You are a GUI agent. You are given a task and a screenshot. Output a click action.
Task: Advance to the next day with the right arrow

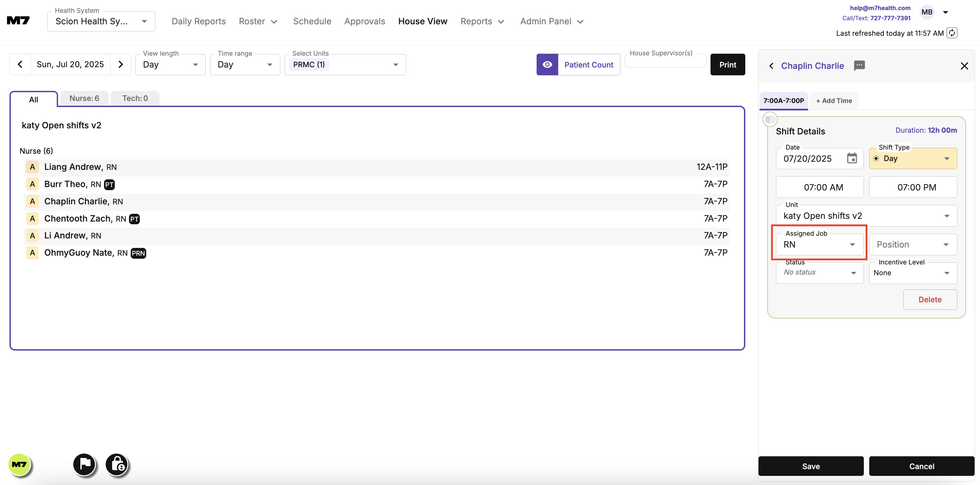click(121, 64)
